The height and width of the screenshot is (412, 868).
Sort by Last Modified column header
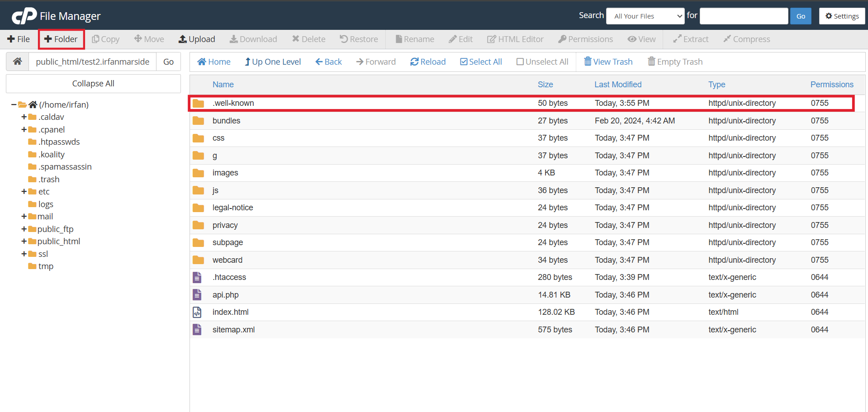(x=618, y=85)
